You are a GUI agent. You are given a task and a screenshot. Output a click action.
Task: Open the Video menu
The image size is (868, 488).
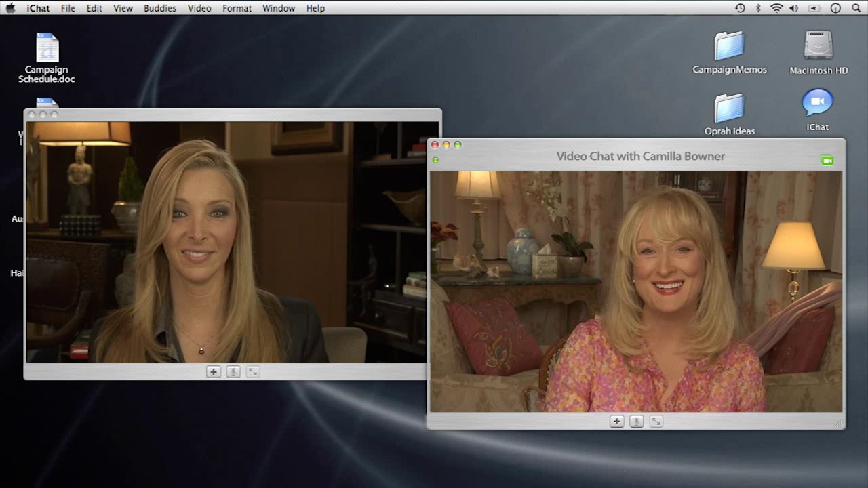[199, 8]
